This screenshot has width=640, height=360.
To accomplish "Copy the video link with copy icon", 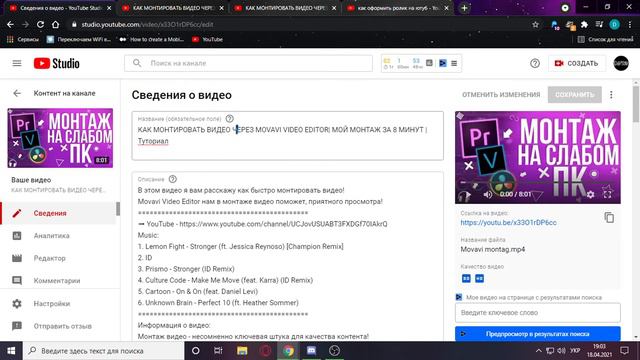I will point(609,218).
